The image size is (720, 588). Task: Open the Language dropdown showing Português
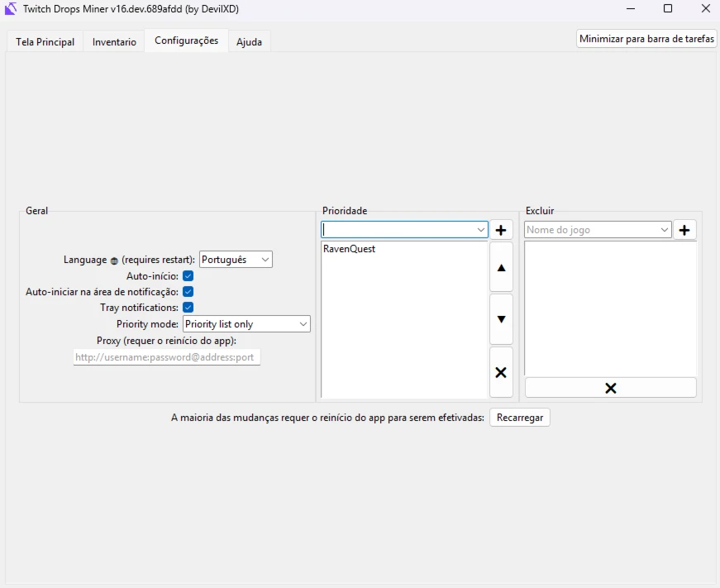[x=236, y=260]
